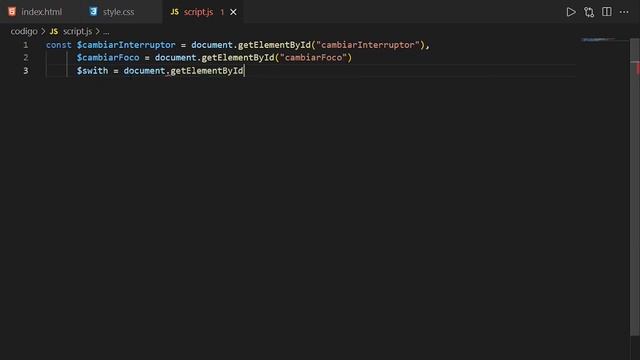The width and height of the screenshot is (640, 360).
Task: Click the breadcrumb ellipsis symbol
Action: click(x=106, y=32)
